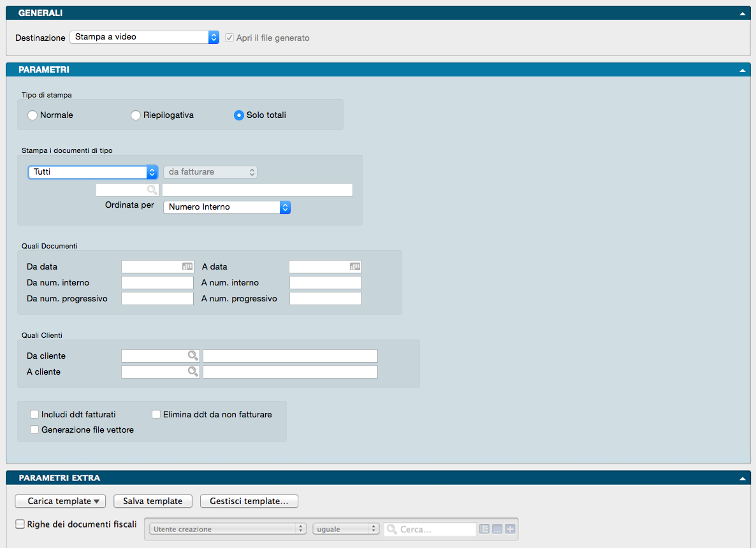
Task: Expand the 'Ordinata per' Numero Interno dropdown
Action: [x=227, y=207]
